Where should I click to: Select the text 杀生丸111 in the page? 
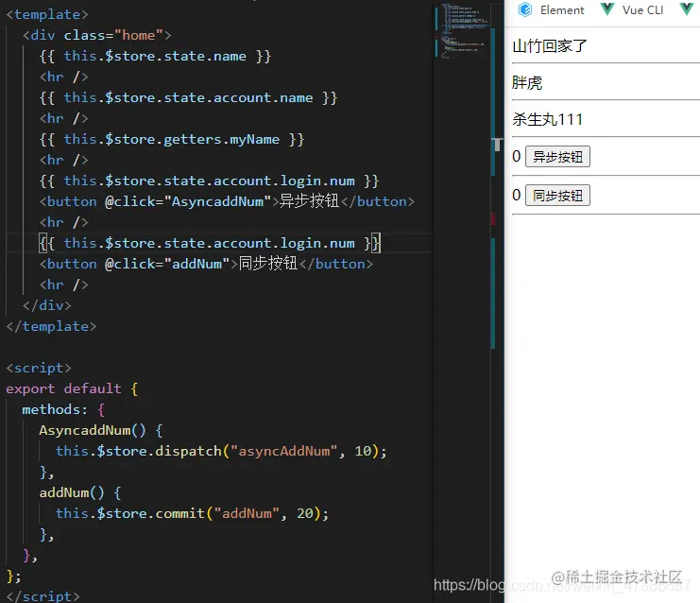point(547,119)
